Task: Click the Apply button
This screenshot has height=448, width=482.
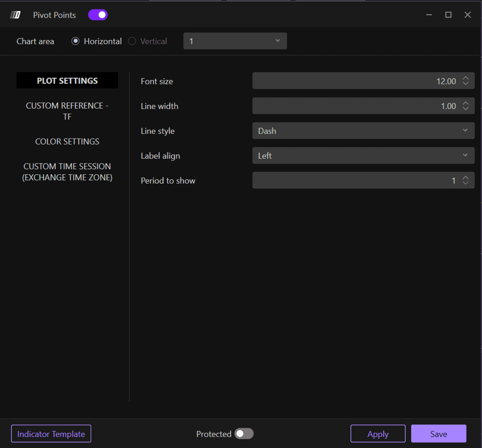Action: point(377,434)
